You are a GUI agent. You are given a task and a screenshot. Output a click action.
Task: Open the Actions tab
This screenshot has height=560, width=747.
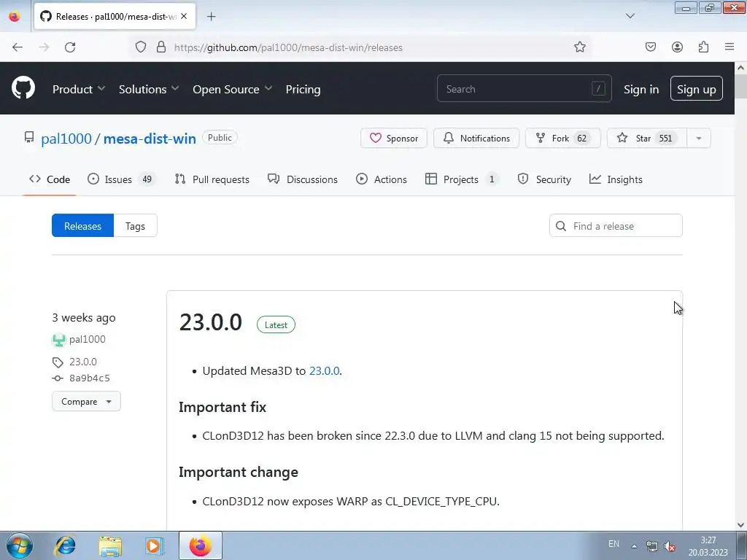[382, 179]
